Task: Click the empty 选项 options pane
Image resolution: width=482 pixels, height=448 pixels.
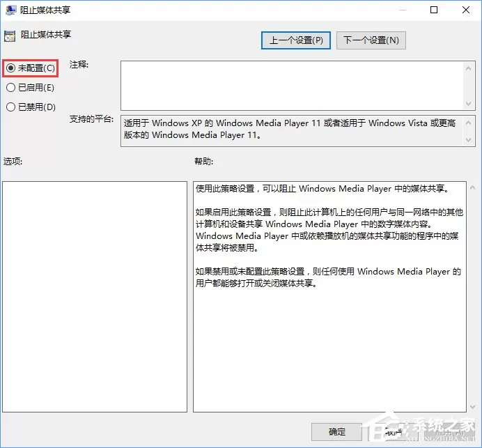Action: (x=95, y=297)
